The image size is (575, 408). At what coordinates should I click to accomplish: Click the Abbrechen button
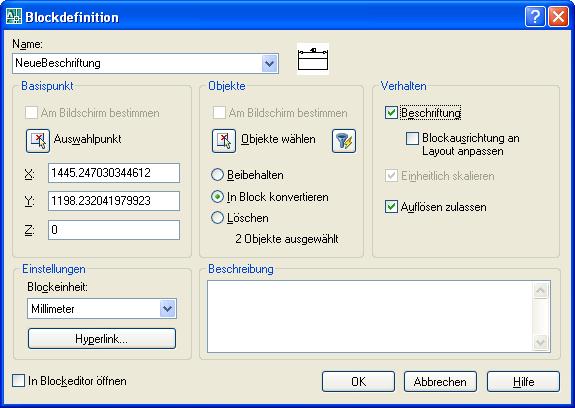(440, 382)
